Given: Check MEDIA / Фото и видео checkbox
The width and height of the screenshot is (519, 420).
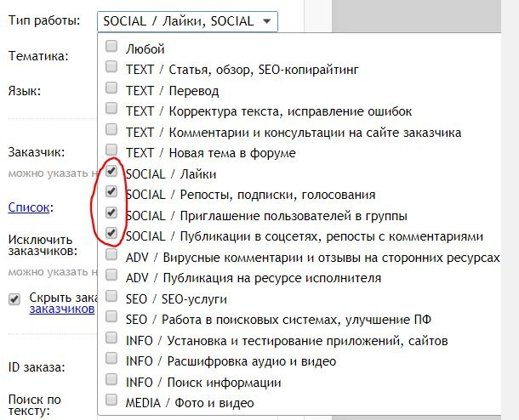Looking at the screenshot, I should tap(111, 400).
